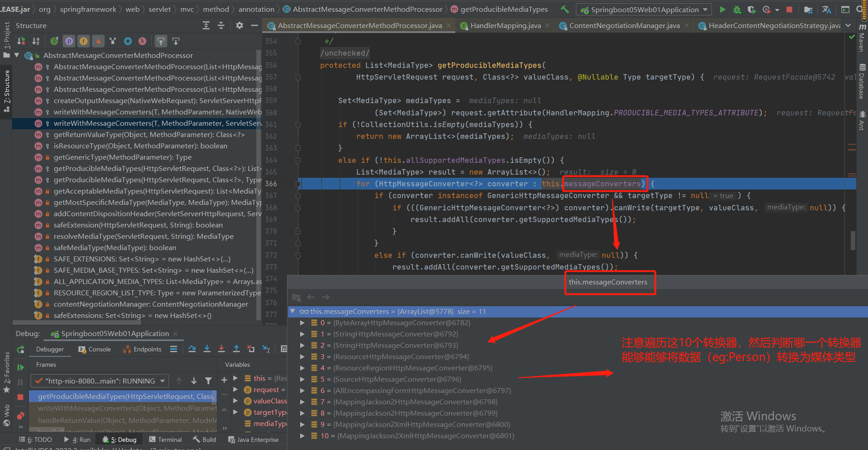Resume program with the green resume icon
The height and width of the screenshot is (450, 868).
[x=20, y=368]
